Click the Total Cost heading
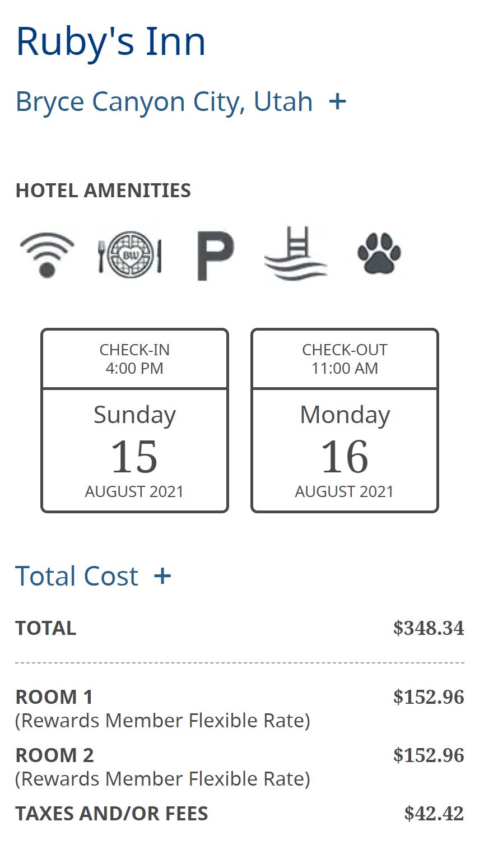Image resolution: width=484 pixels, height=868 pixels. [77, 576]
